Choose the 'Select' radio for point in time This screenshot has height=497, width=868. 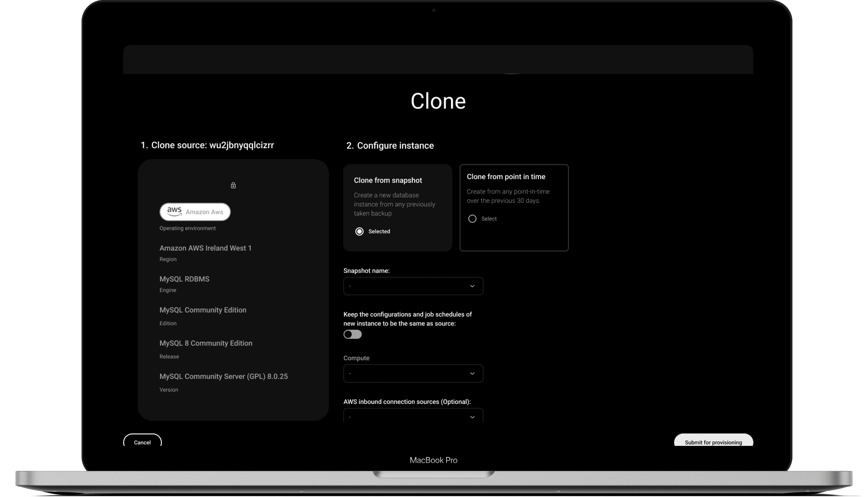click(x=472, y=219)
